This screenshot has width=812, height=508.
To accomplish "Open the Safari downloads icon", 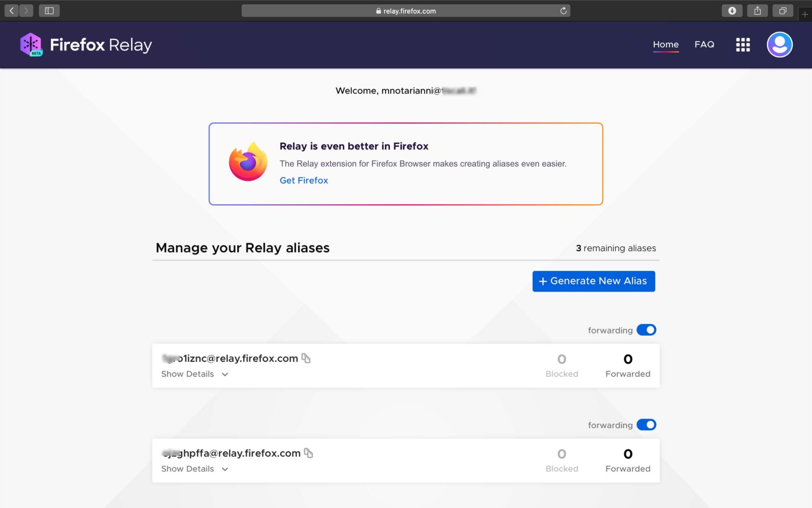I will (732, 10).
